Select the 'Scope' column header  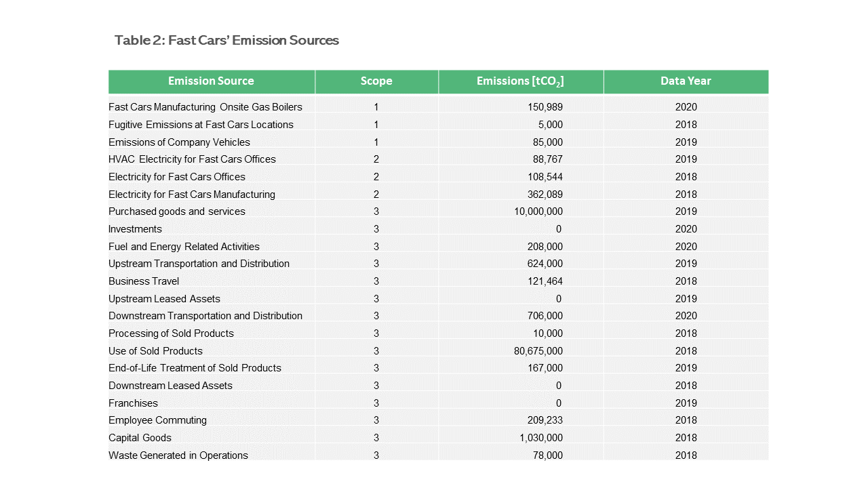coord(376,81)
